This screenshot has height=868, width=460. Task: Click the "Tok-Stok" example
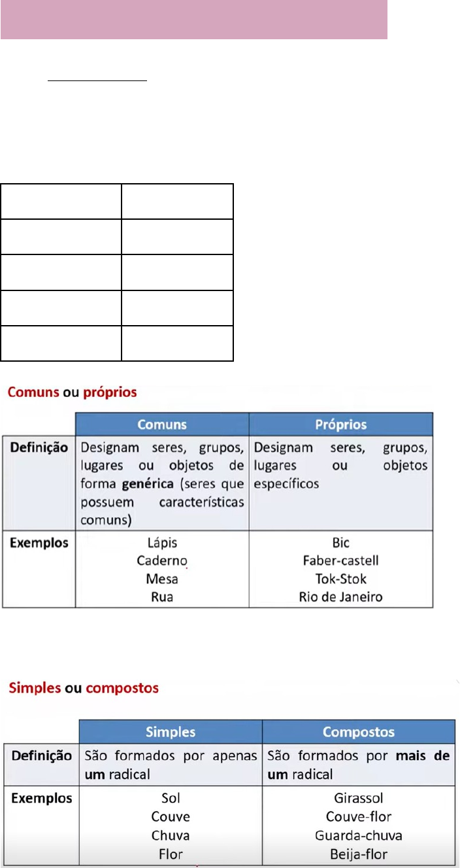coord(340,579)
